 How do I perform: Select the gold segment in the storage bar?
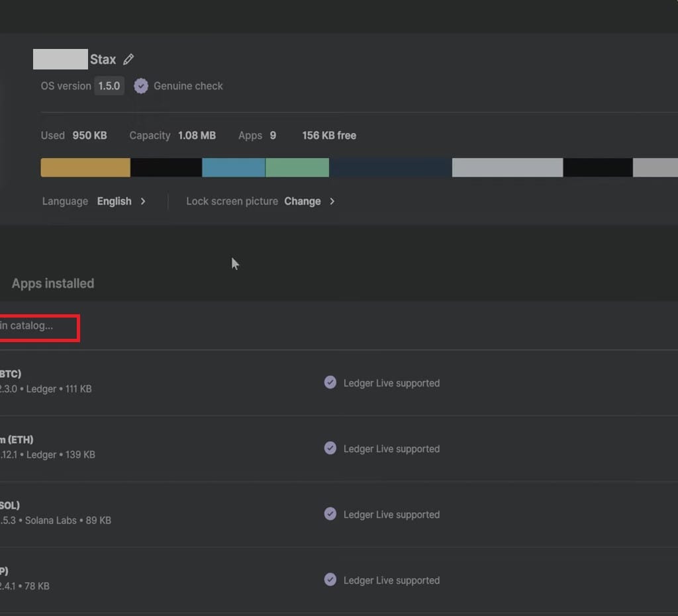[x=85, y=167]
